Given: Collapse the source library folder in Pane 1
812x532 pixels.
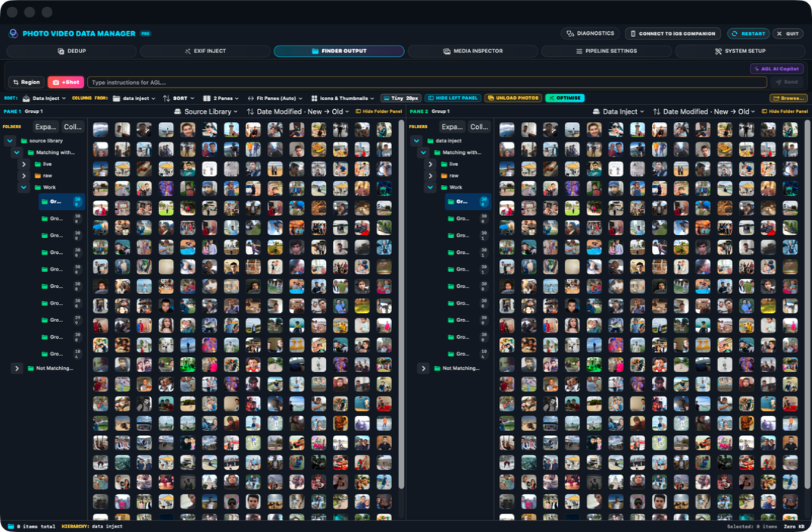Looking at the screenshot, I should click(10, 141).
